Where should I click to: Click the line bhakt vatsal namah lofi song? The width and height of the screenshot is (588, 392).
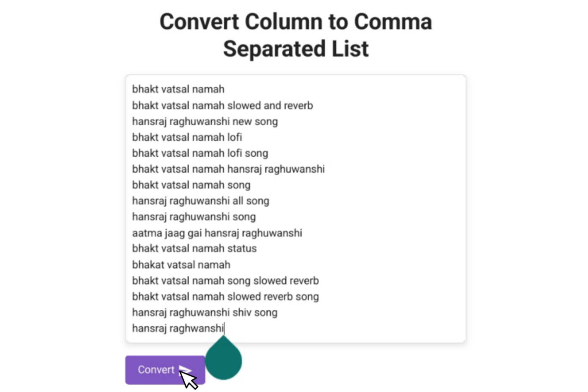pyautogui.click(x=200, y=153)
